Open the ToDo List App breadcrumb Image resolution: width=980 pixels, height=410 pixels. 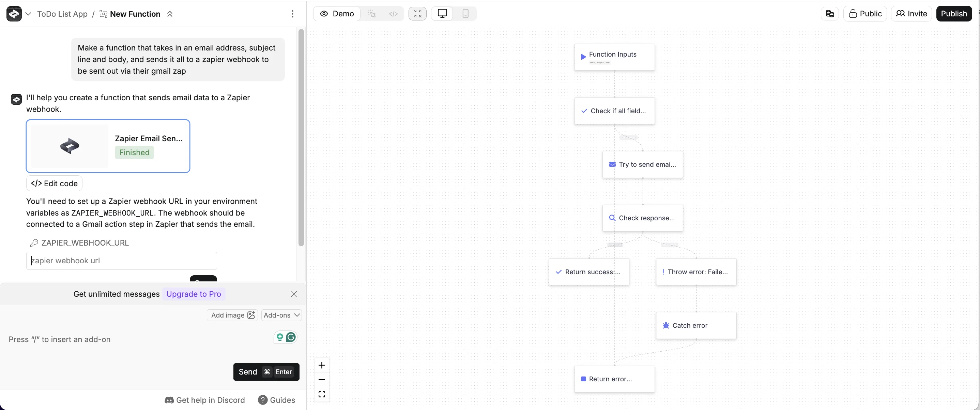click(62, 14)
